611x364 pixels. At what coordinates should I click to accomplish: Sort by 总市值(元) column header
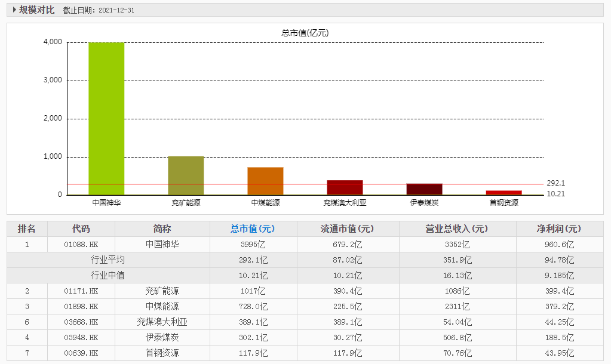tap(253, 229)
